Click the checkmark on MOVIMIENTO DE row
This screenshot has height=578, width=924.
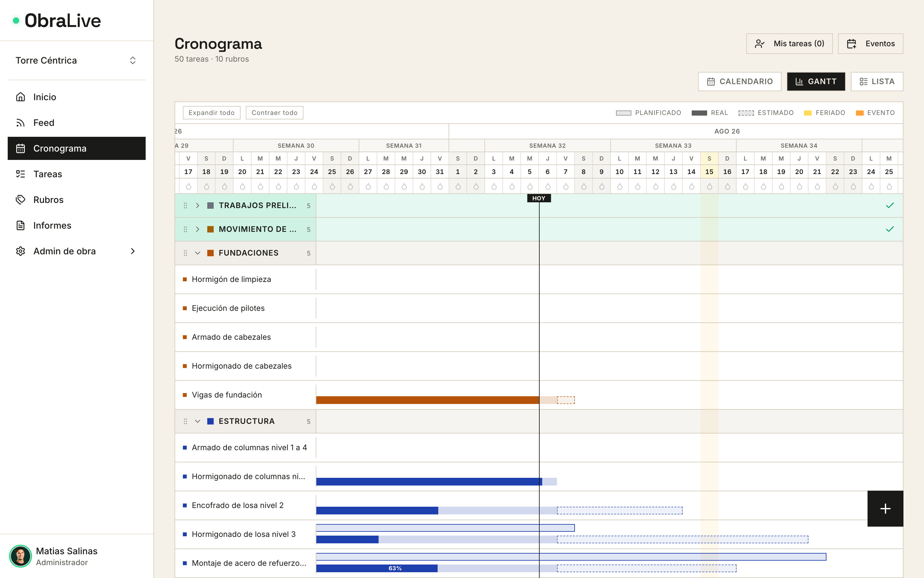coord(890,229)
